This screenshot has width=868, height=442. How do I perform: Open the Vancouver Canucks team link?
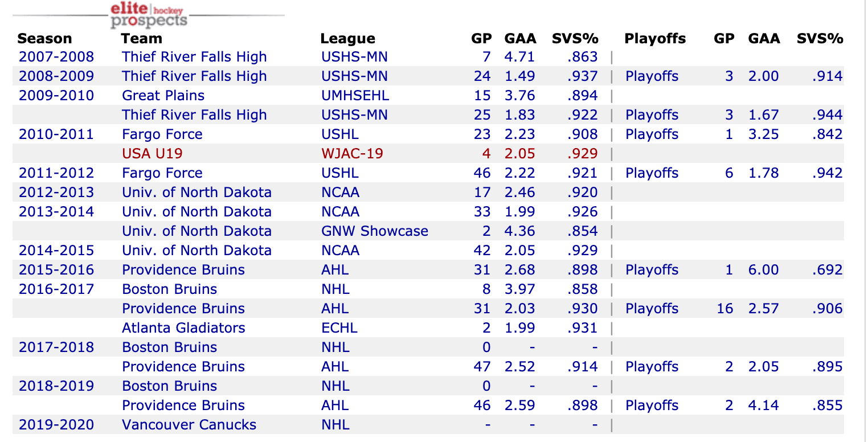(x=189, y=425)
